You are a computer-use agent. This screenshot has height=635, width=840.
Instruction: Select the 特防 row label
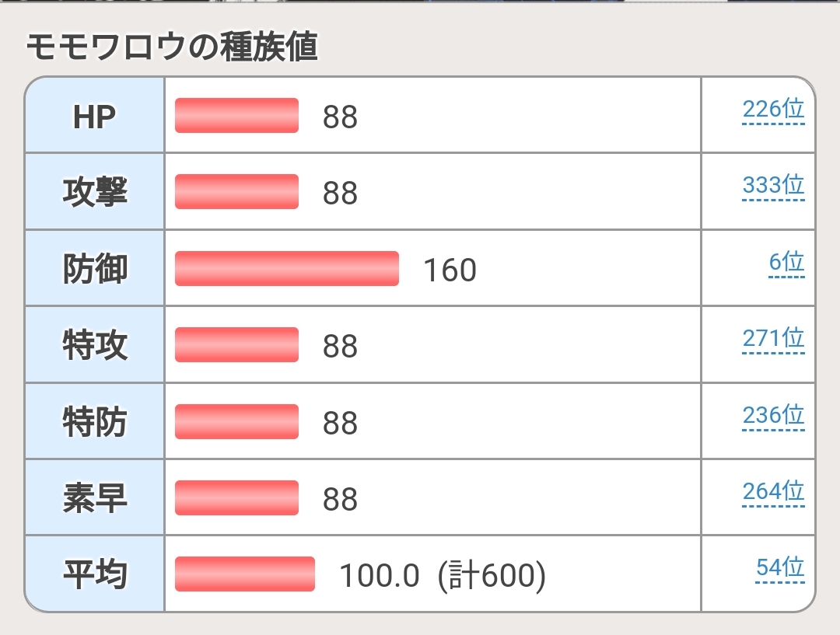click(x=95, y=422)
